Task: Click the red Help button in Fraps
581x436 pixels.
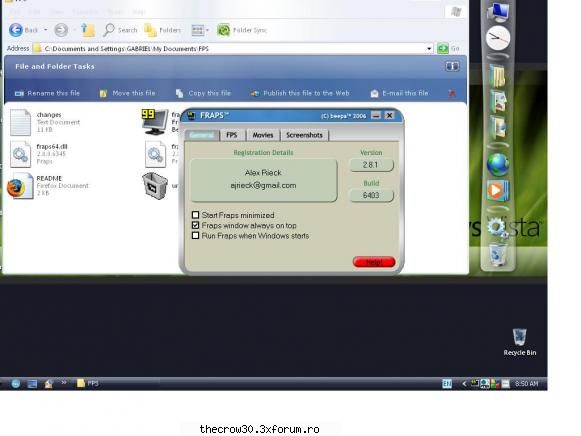Action: click(x=374, y=262)
